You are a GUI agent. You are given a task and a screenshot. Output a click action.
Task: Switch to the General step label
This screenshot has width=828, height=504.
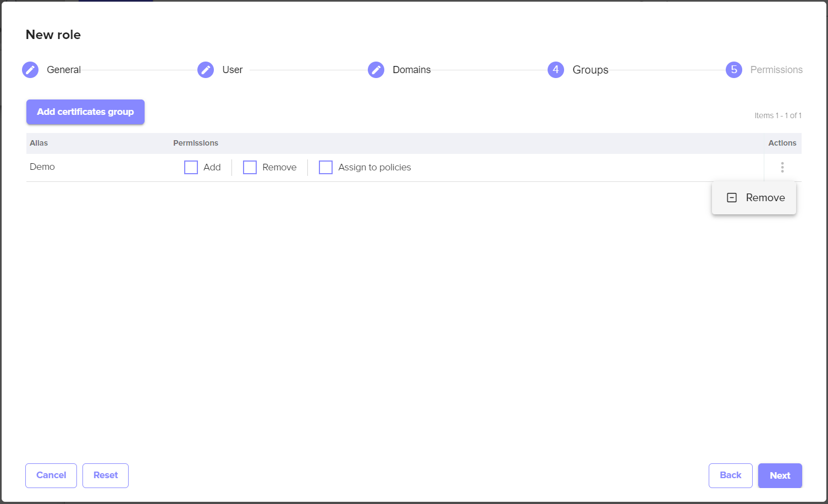pyautogui.click(x=64, y=70)
